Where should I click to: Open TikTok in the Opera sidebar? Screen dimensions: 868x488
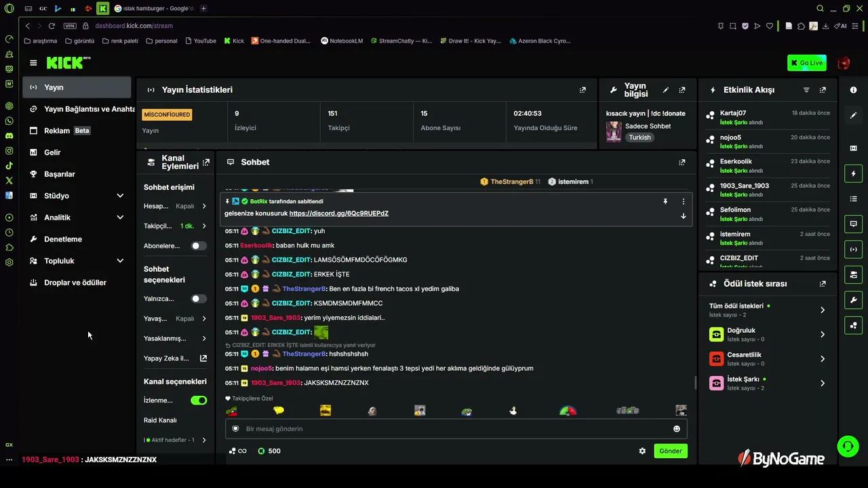click(9, 165)
